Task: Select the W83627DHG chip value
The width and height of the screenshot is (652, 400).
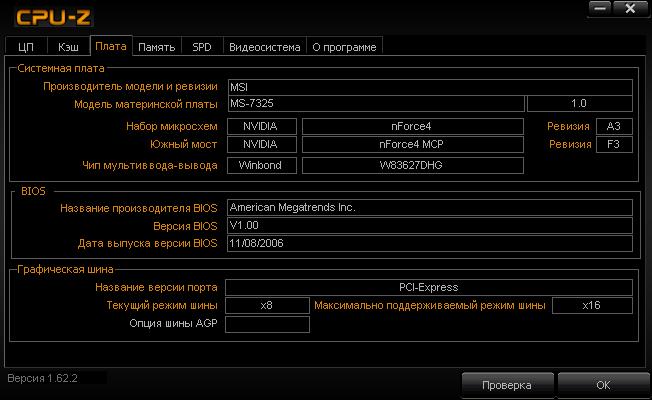Action: pyautogui.click(x=412, y=165)
